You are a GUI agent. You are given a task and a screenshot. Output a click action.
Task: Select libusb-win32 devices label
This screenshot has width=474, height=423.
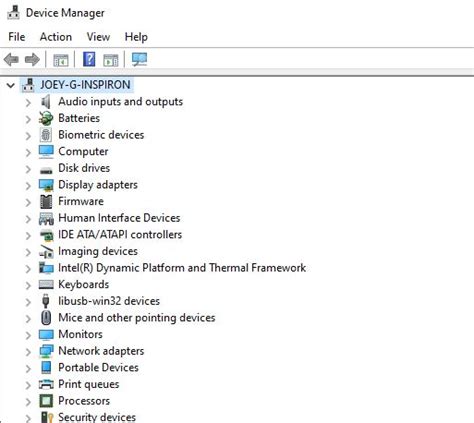point(109,301)
